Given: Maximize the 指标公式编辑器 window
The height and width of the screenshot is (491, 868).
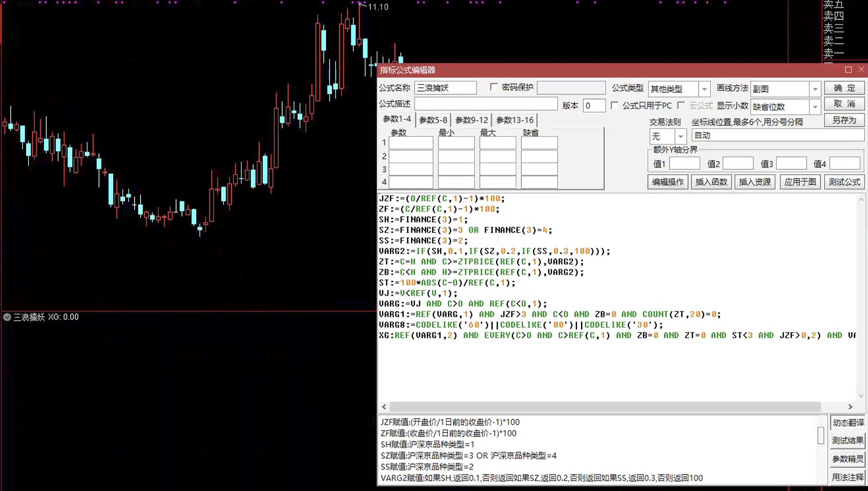Looking at the screenshot, I should pos(848,70).
